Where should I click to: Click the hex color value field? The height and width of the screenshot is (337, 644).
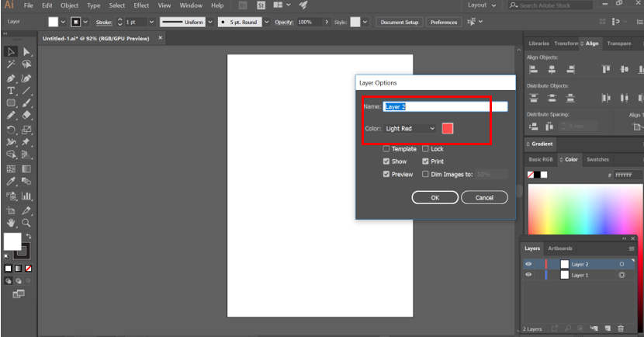(x=627, y=175)
